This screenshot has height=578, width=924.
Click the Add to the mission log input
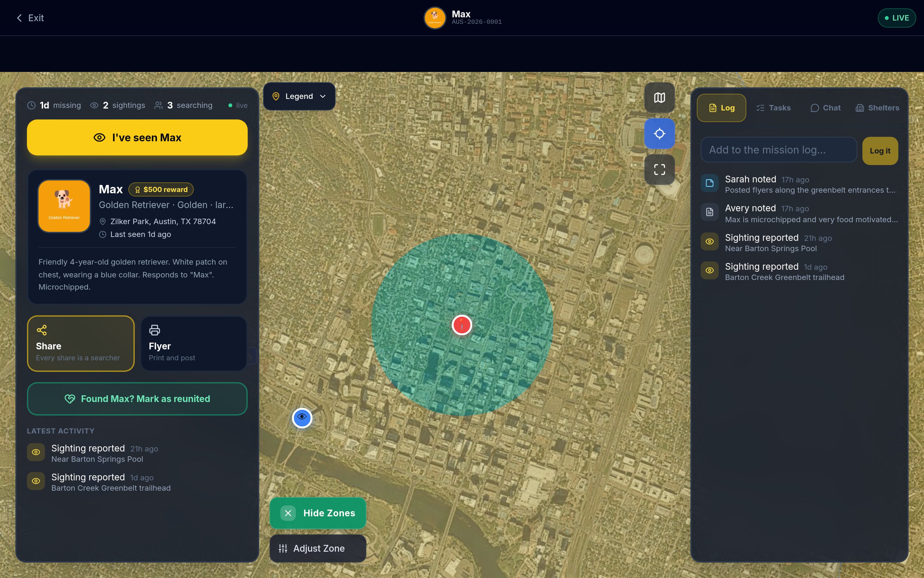(779, 150)
